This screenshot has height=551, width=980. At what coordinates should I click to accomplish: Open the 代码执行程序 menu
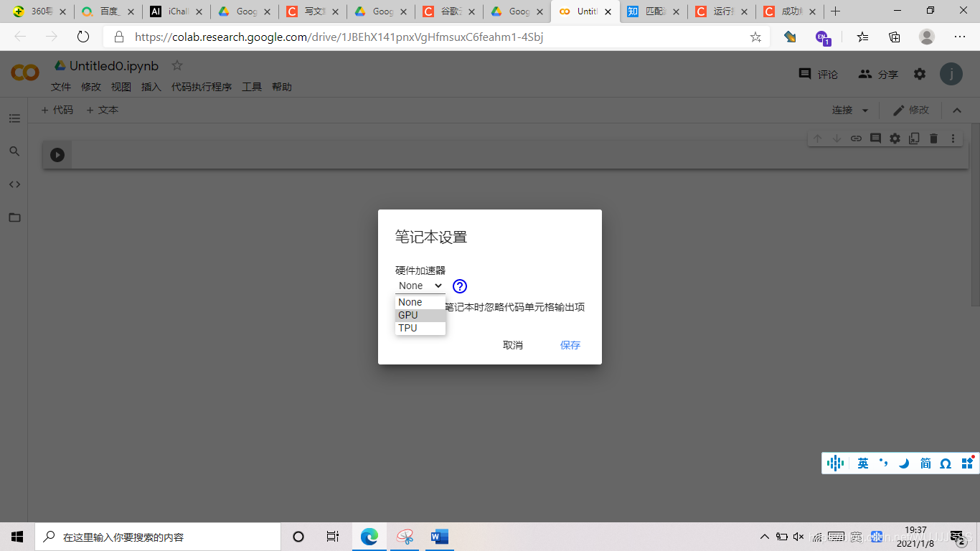(x=202, y=87)
